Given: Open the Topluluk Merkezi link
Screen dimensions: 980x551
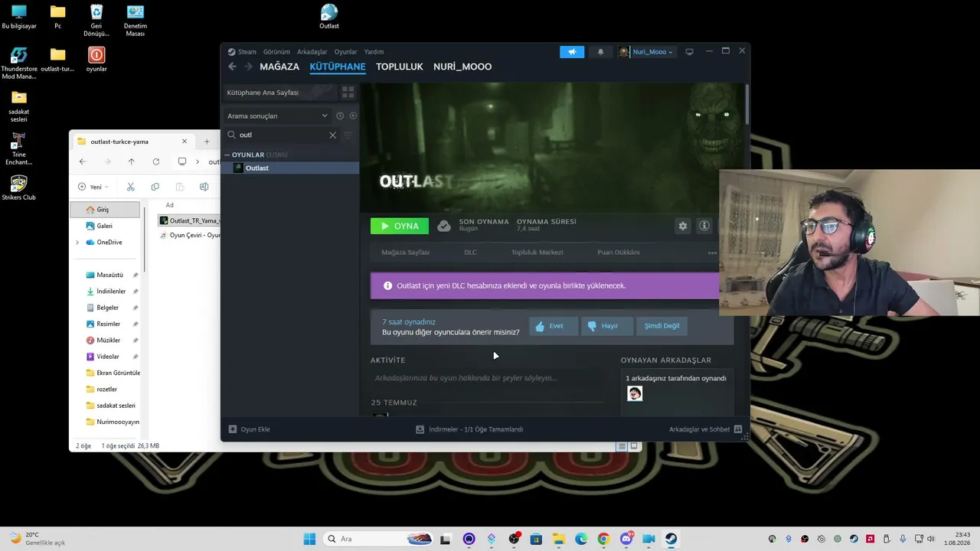Looking at the screenshot, I should pos(537,253).
